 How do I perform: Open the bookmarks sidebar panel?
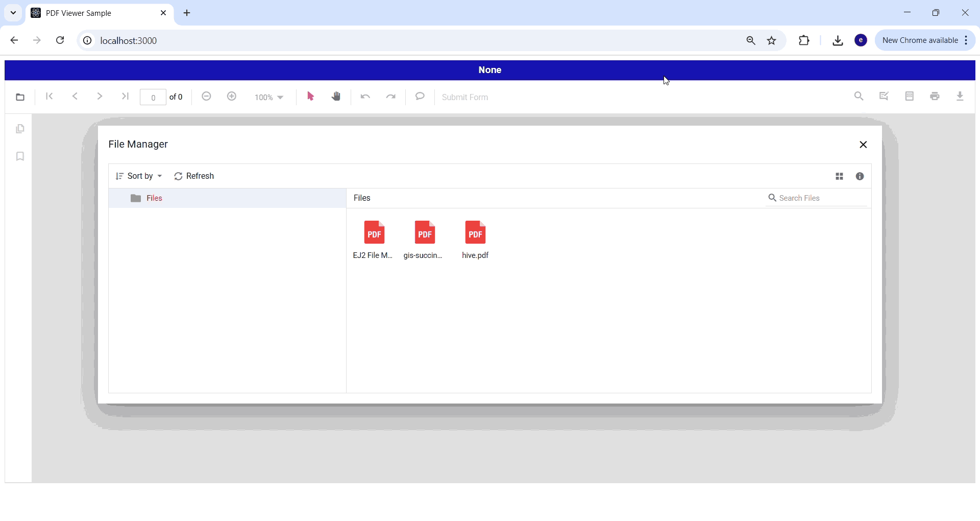coord(20,156)
